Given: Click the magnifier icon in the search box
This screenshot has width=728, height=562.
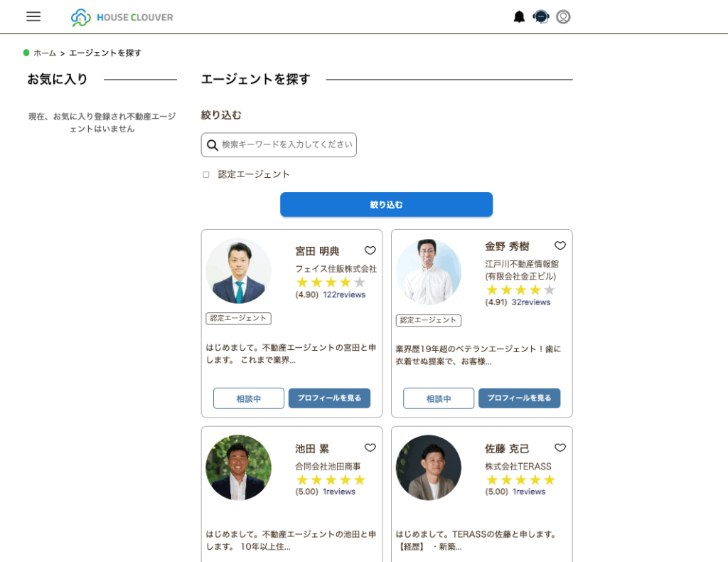Looking at the screenshot, I should (212, 145).
